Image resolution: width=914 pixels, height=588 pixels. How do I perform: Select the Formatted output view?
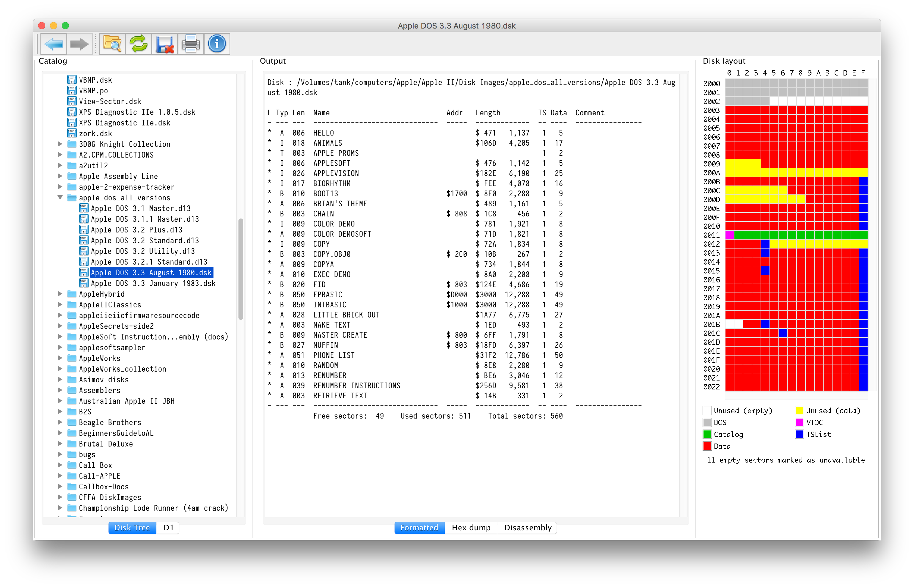point(419,528)
